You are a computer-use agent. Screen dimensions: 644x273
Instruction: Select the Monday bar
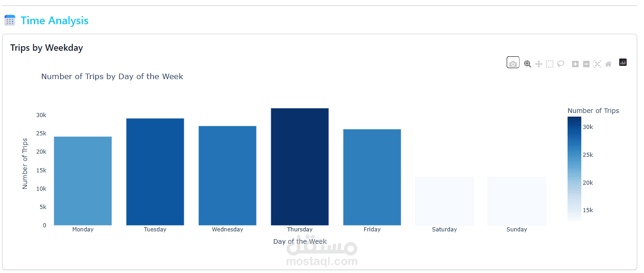[83, 181]
